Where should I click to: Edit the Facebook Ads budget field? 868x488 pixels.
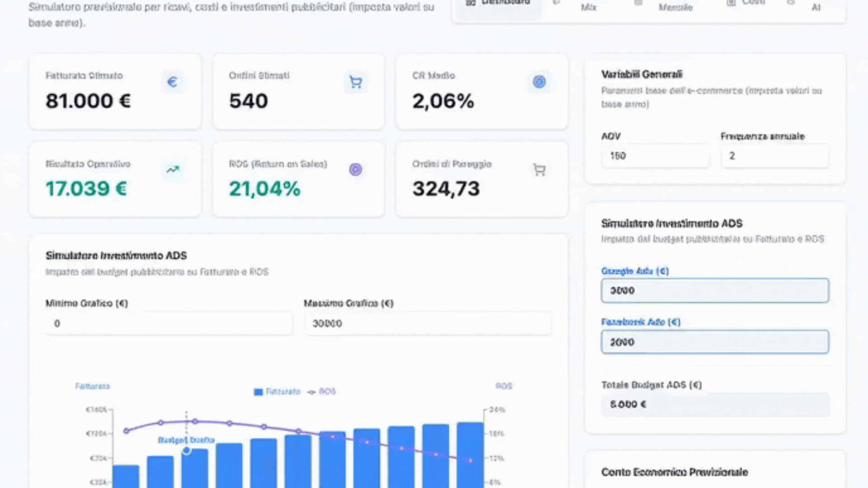pyautogui.click(x=714, y=342)
